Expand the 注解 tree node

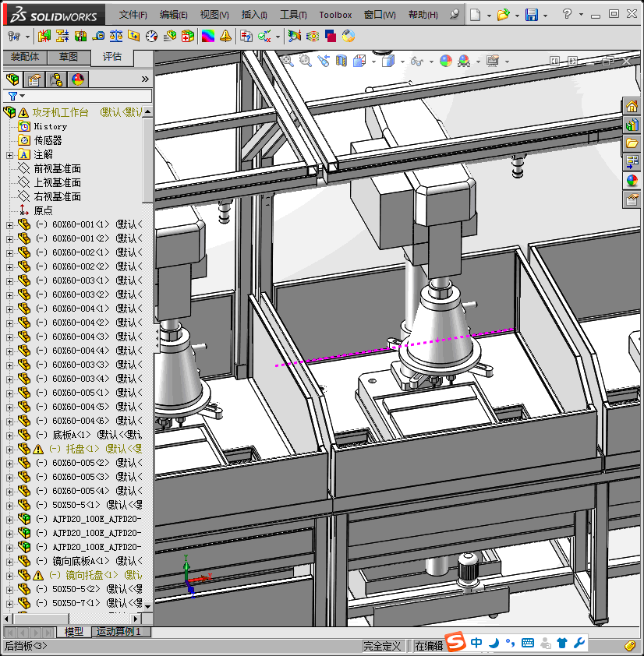point(9,155)
